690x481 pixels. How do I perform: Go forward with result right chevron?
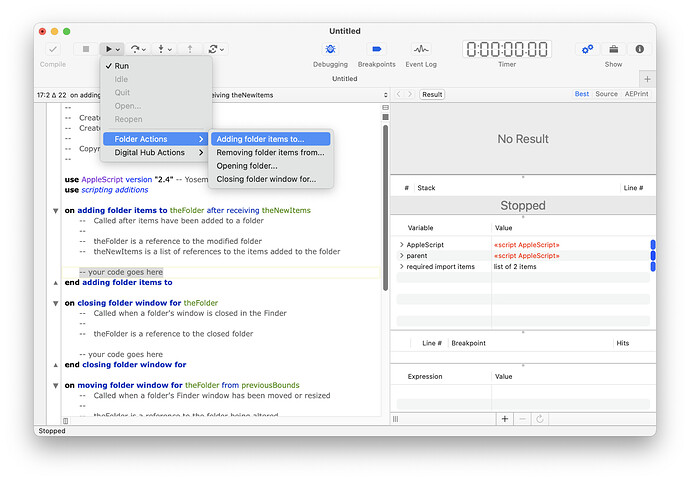click(410, 94)
